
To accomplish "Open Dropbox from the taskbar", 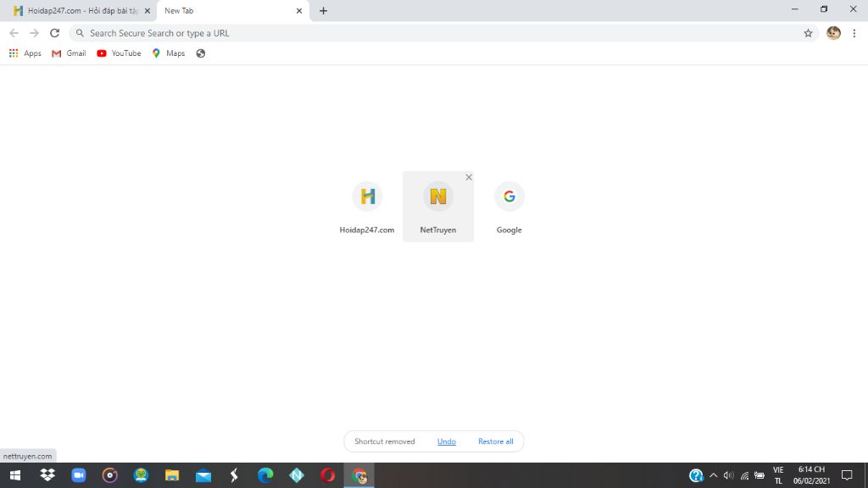I will point(47,475).
